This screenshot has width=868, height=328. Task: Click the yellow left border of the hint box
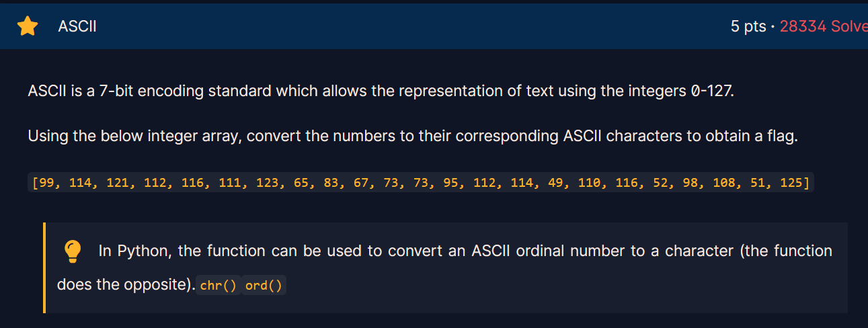tap(44, 268)
